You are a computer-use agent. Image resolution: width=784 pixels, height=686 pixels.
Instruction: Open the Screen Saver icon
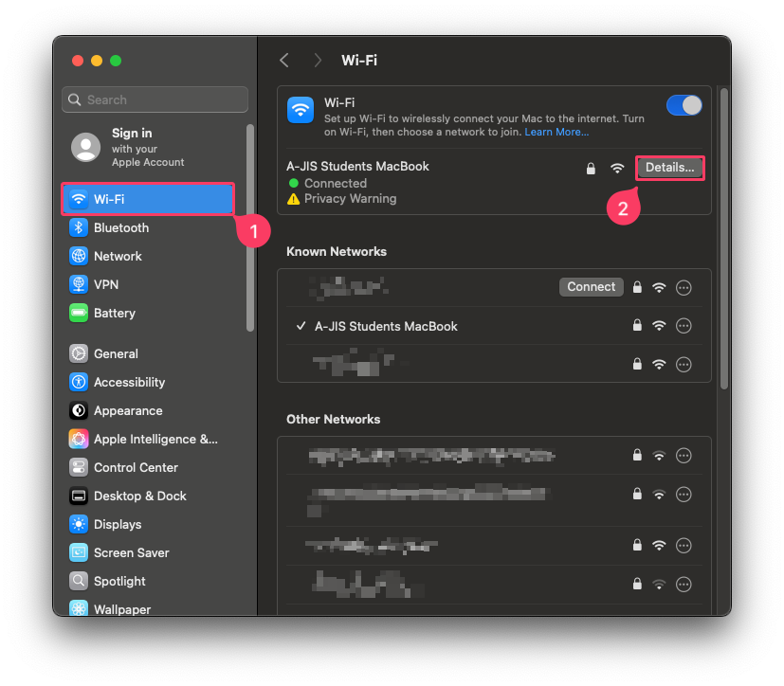[79, 552]
